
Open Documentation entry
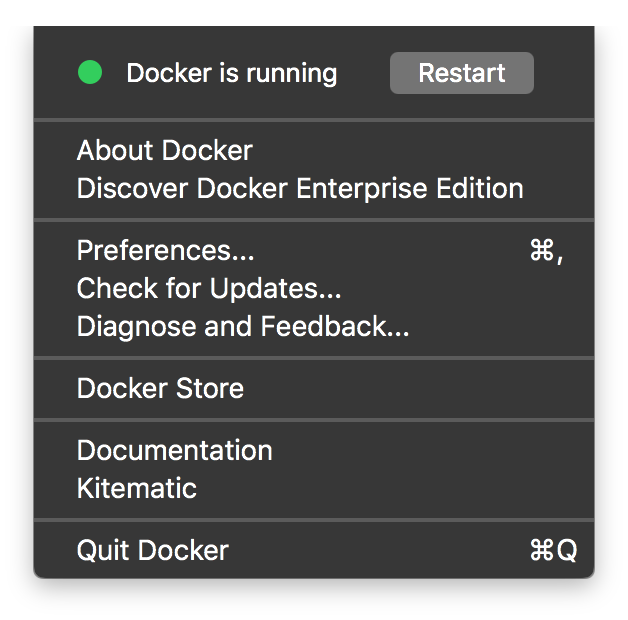pos(314,451)
